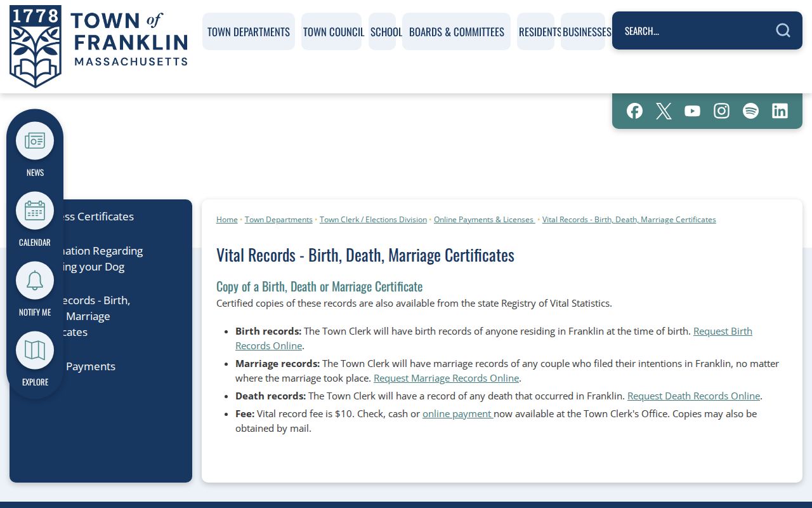
Task: Open the Spotify social icon
Action: point(750,111)
